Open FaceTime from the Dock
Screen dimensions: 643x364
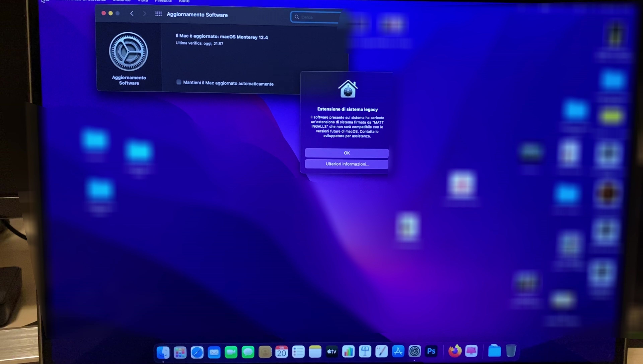[x=231, y=352]
